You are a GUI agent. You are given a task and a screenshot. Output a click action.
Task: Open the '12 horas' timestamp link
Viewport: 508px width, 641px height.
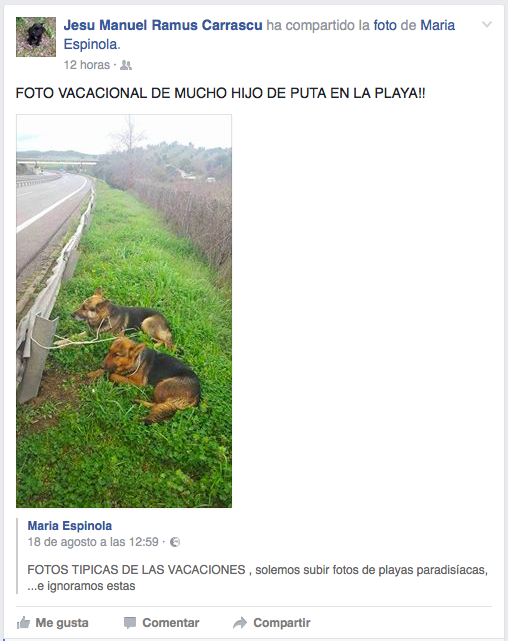click(87, 65)
